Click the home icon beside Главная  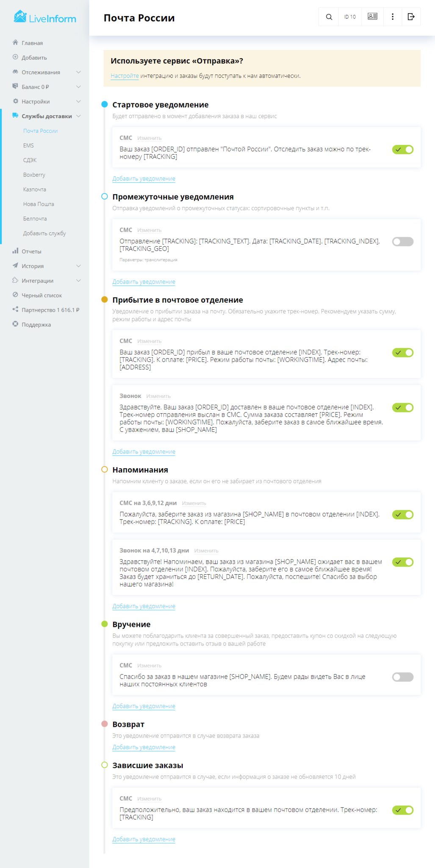point(15,42)
